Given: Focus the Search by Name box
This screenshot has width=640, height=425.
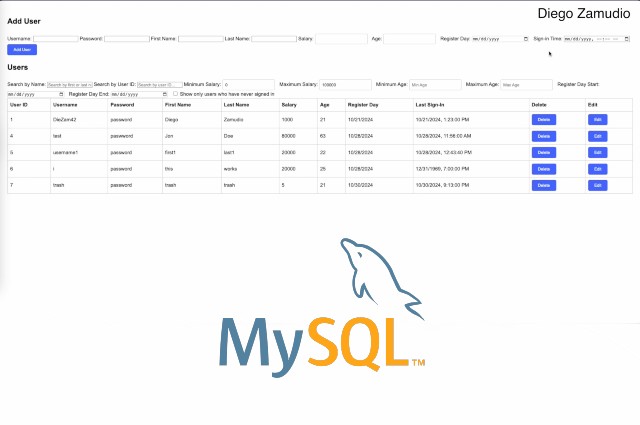Looking at the screenshot, I should [70, 85].
